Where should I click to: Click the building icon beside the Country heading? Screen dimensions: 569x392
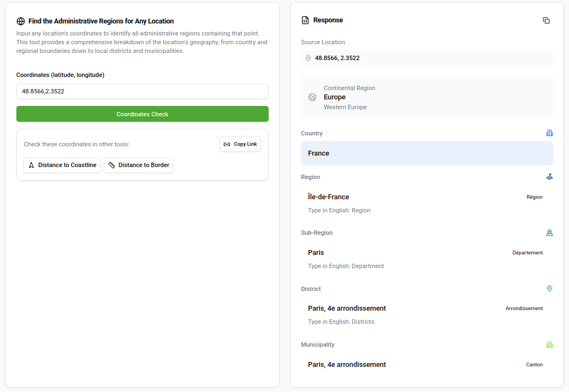click(x=549, y=133)
